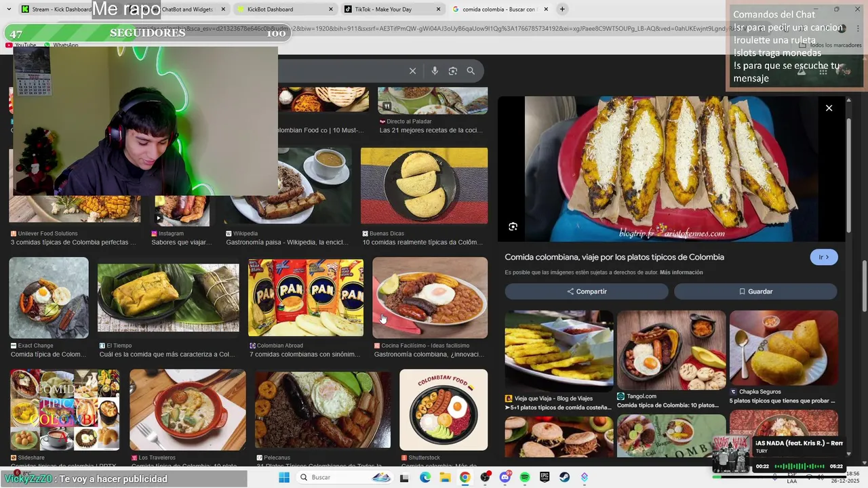Open Chapka Seguros empanadas thumbnail
Screen dimensions: 868x488
784,348
